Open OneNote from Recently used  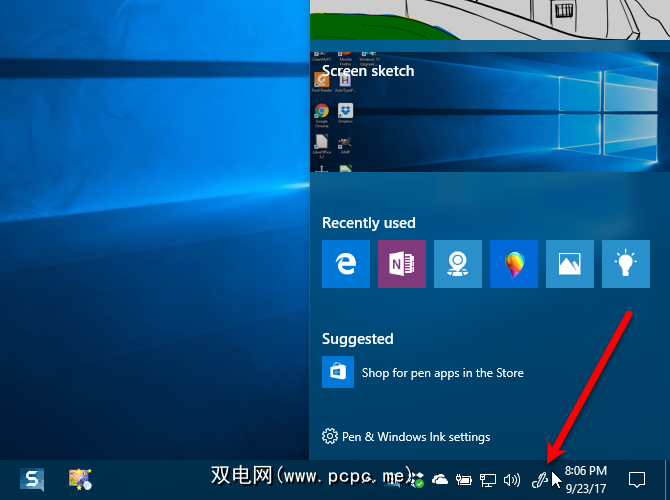(402, 264)
